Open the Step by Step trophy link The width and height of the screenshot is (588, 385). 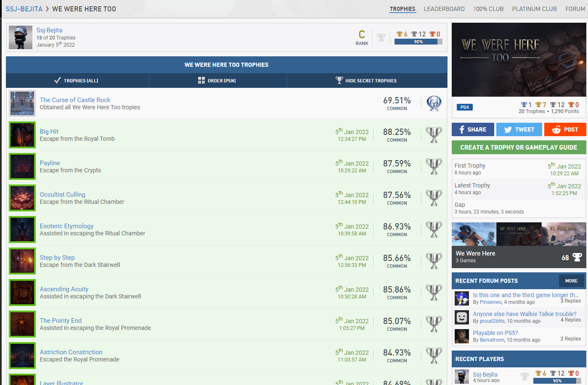click(x=57, y=258)
